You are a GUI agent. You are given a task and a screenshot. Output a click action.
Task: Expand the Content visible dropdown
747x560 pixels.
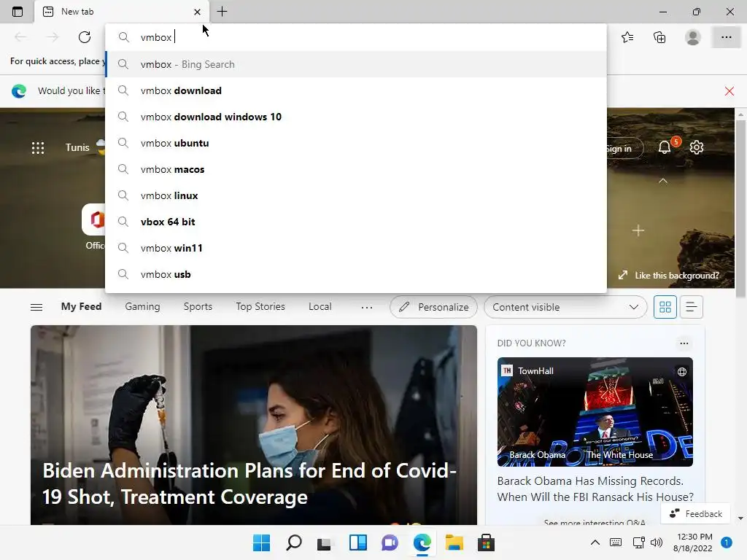[x=565, y=307]
